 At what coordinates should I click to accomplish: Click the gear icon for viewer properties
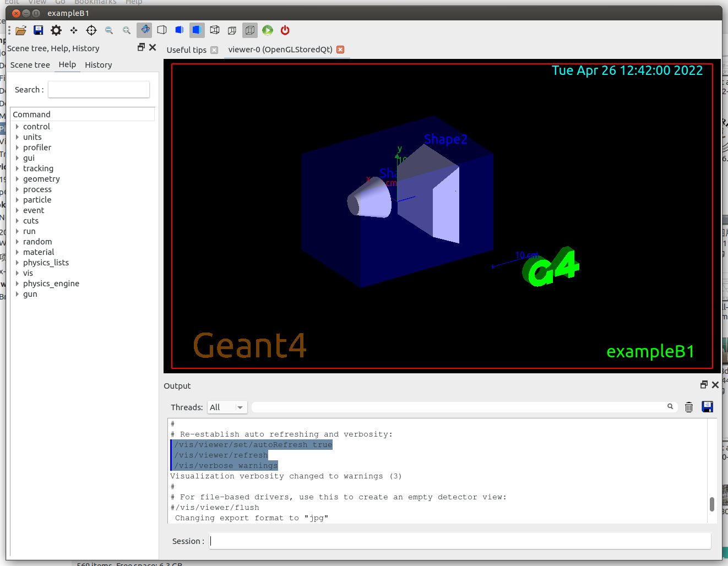[x=56, y=30]
